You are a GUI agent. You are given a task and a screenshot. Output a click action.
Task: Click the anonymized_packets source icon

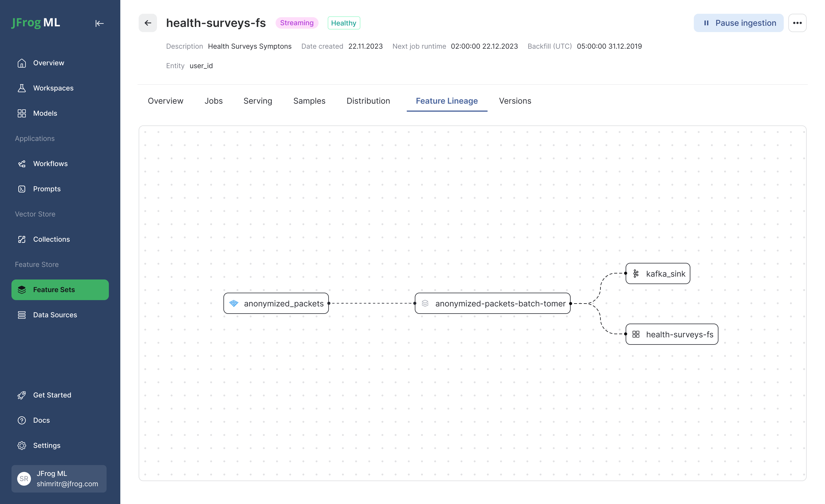tap(234, 303)
